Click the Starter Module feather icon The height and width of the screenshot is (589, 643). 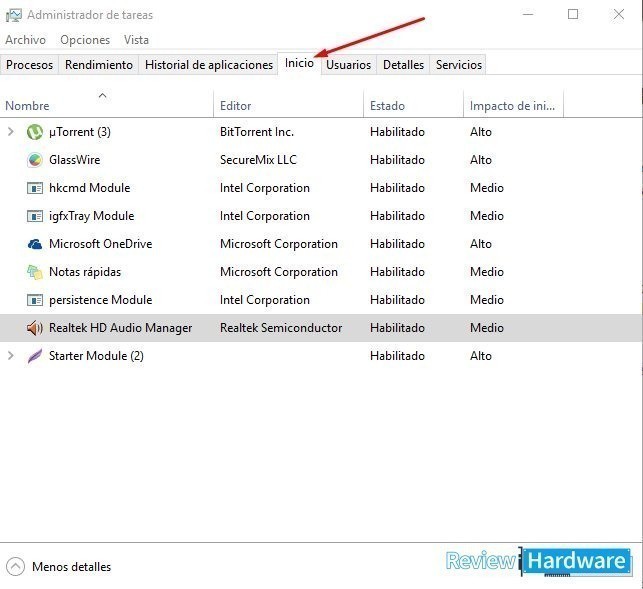tap(35, 356)
